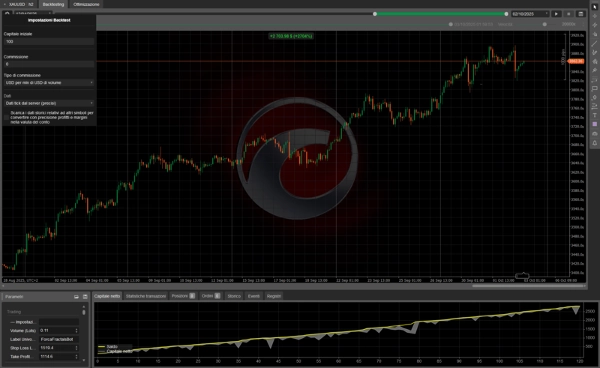This screenshot has height=368, width=600.
Task: Open the Storico tab
Action: [x=234, y=296]
